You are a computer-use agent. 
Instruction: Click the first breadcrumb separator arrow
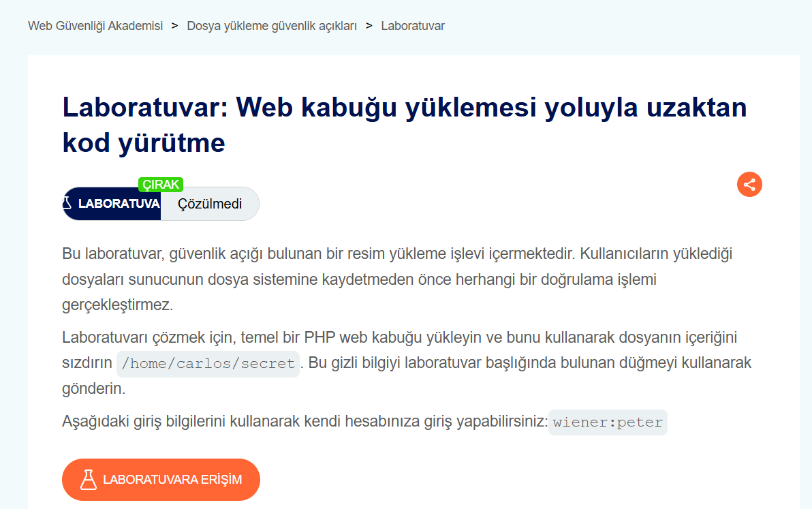[x=175, y=25]
